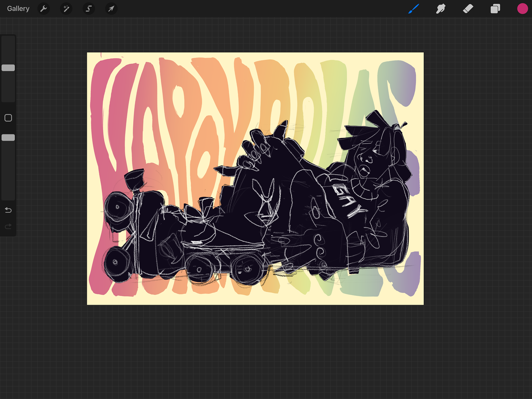Viewport: 532px width, 399px height.
Task: Undo the last stroke
Action: tap(8, 210)
